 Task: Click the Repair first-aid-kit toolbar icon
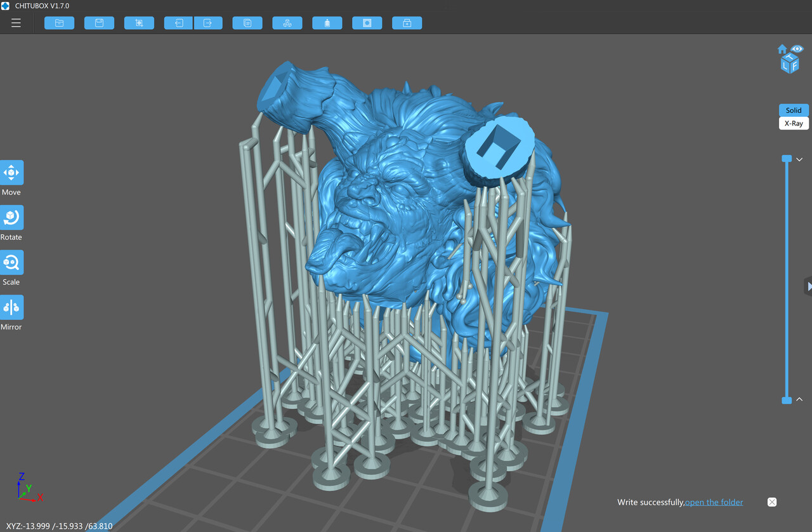coord(407,23)
